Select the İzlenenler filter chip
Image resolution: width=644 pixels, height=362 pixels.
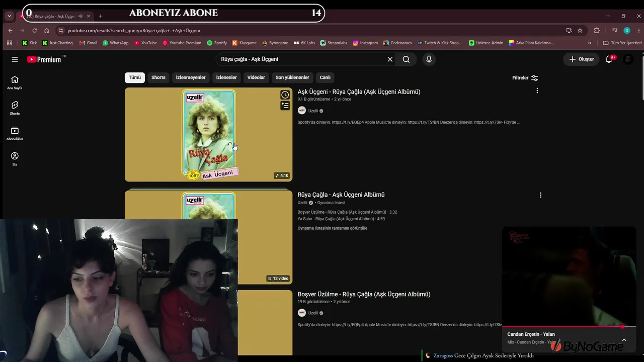[226, 77]
